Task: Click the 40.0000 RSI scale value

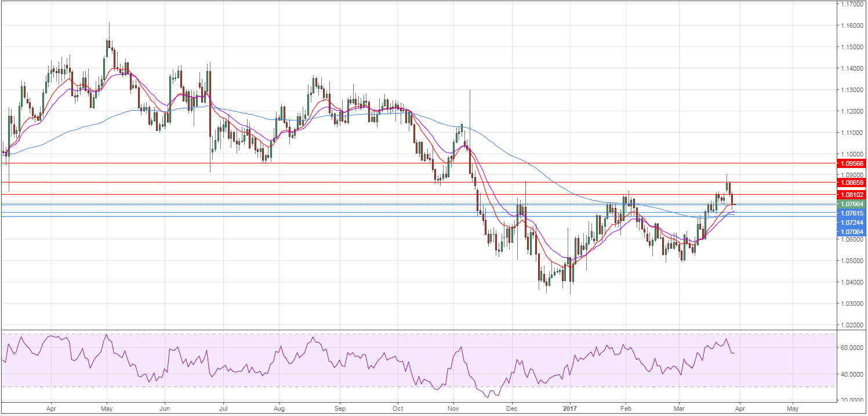Action: click(x=853, y=374)
